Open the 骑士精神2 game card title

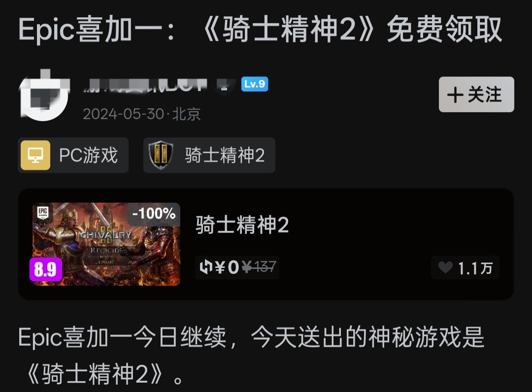242,225
